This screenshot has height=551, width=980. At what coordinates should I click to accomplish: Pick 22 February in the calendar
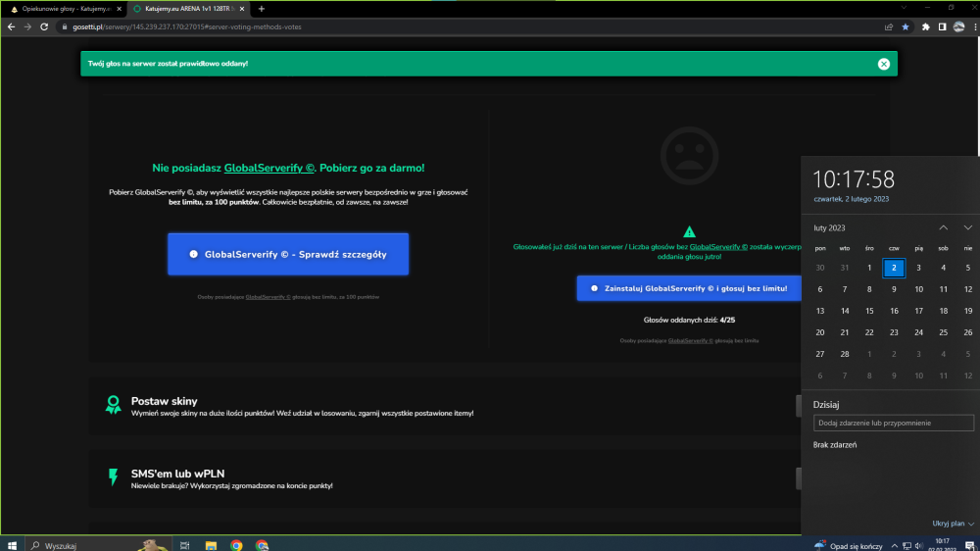tap(868, 332)
